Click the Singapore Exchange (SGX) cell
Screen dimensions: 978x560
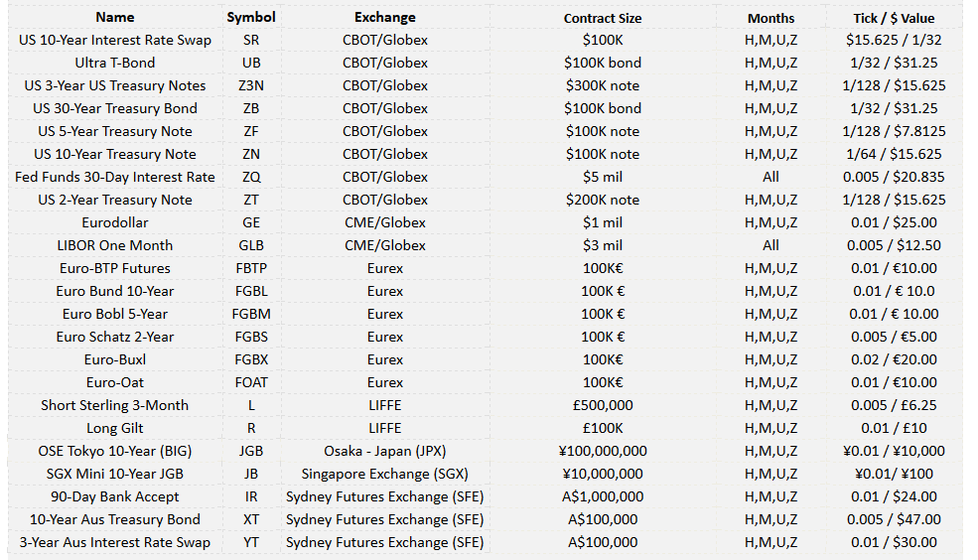coord(385,474)
